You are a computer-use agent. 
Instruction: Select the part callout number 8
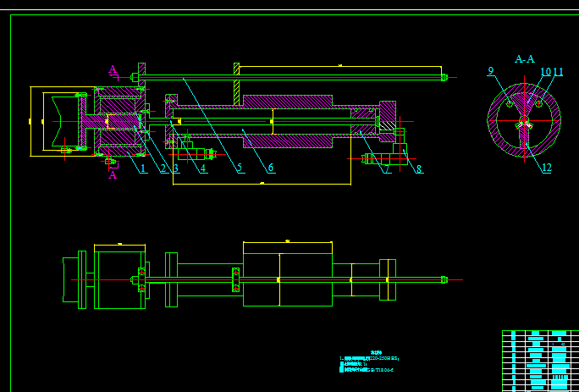(419, 168)
